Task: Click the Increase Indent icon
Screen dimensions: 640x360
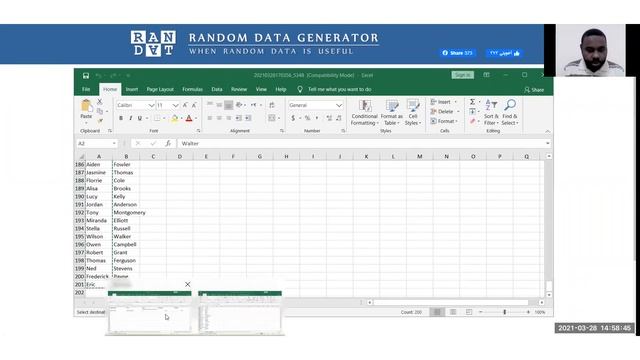Action: (x=248, y=118)
